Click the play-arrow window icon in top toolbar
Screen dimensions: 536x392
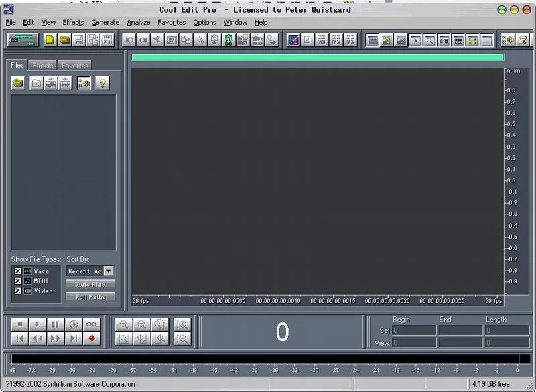point(415,40)
